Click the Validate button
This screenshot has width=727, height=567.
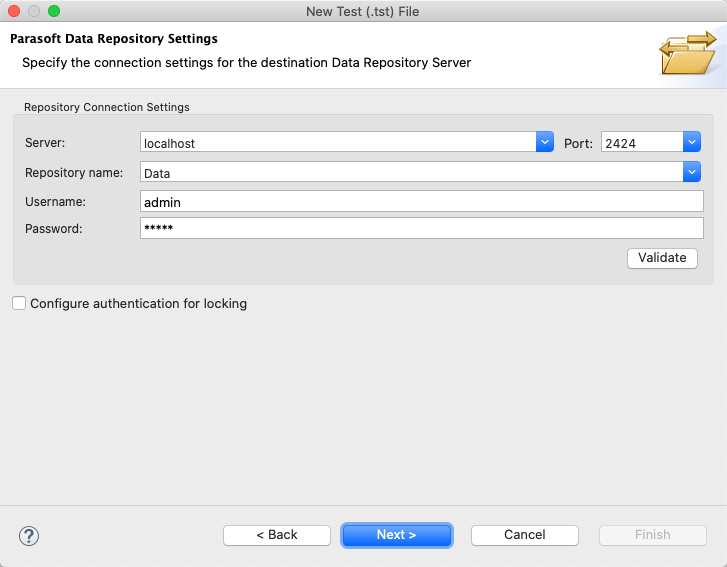point(662,258)
